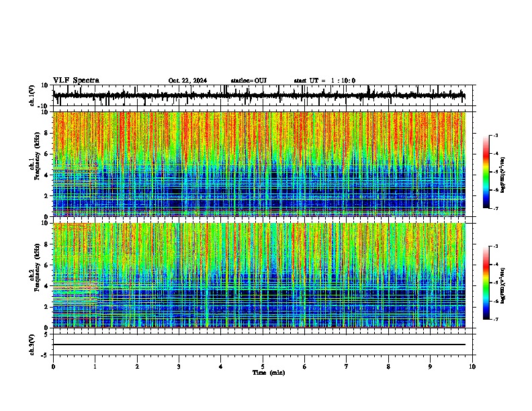Click the "6" kHz tick on ch.2 spectrogram
Viewport: 532px width, 411px height.
tap(47, 265)
